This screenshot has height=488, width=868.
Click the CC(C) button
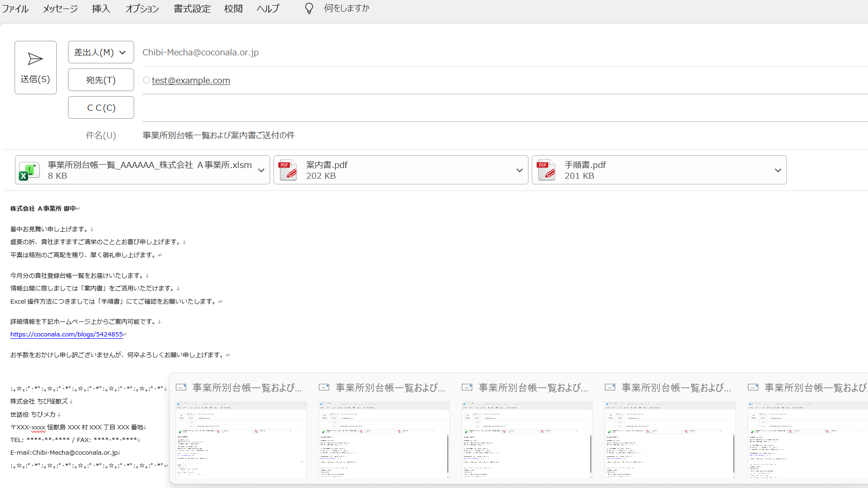pos(101,107)
